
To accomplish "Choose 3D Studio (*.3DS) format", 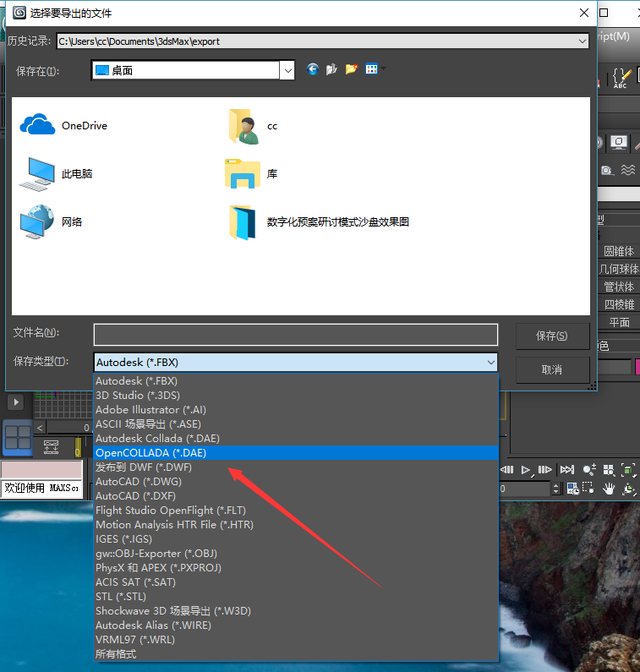I will point(296,395).
